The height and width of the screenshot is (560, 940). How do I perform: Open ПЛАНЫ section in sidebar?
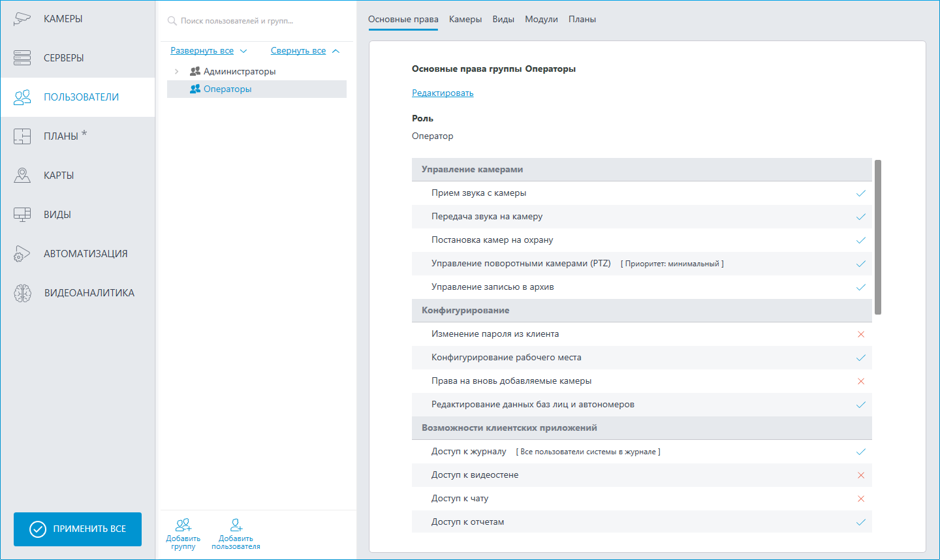coord(78,136)
